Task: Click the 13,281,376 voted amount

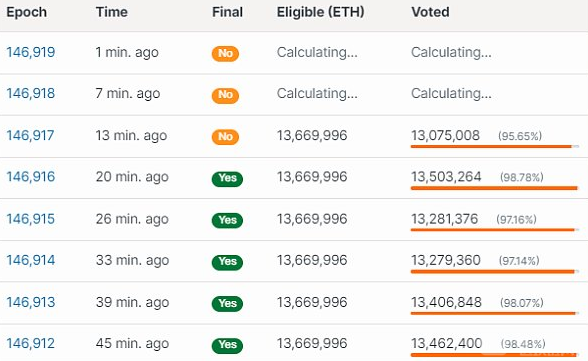Action: point(445,219)
